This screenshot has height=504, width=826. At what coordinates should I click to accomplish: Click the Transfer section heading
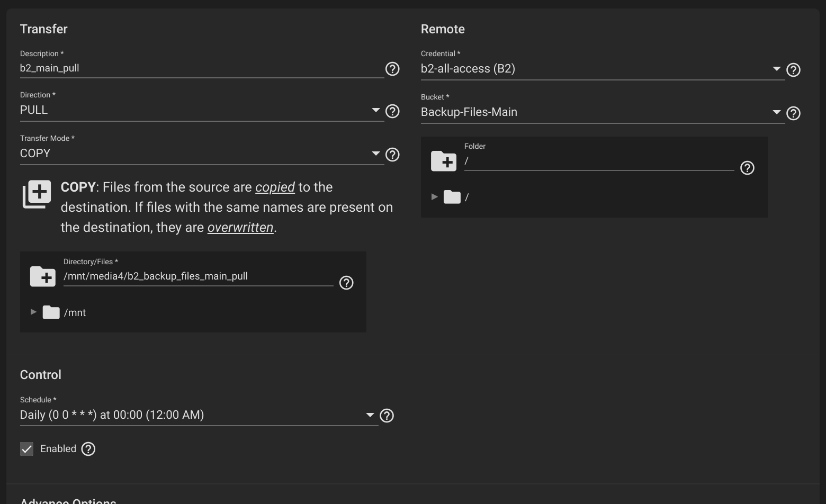44,29
